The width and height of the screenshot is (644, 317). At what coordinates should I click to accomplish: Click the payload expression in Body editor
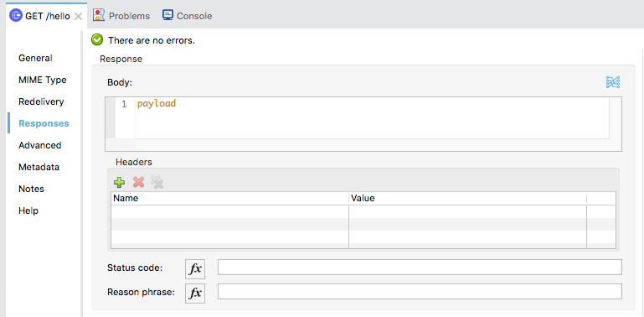coord(157,104)
